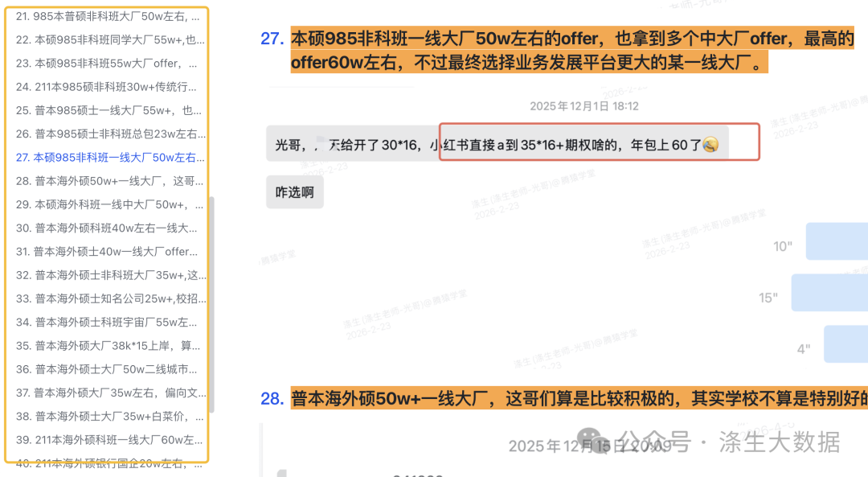Click highlighted outline item 27 本硕985非科班一线大厂
Viewport: 868px width, 477px height.
(x=110, y=158)
